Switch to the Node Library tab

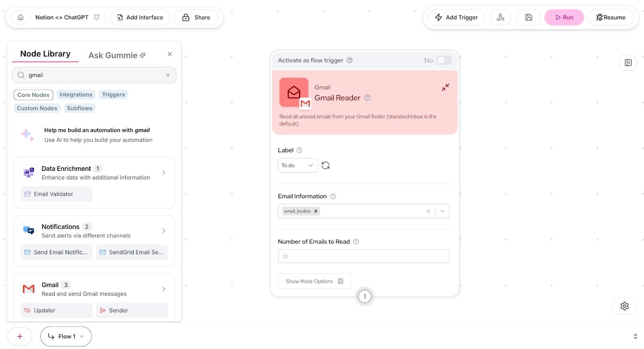[45, 54]
